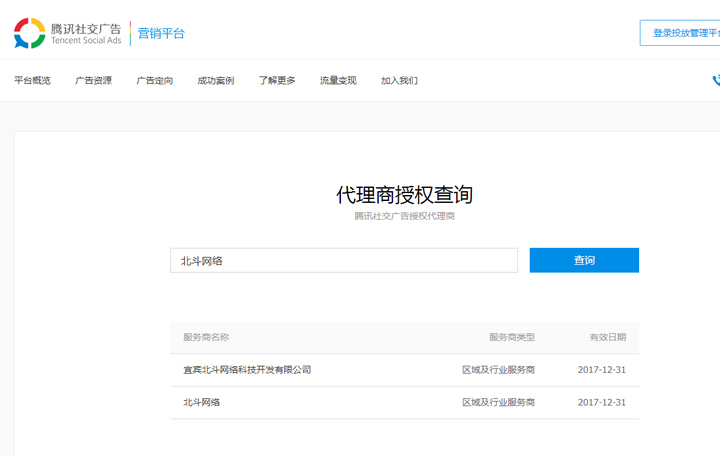Click the 代理商授权查询 page heading

tap(404, 194)
